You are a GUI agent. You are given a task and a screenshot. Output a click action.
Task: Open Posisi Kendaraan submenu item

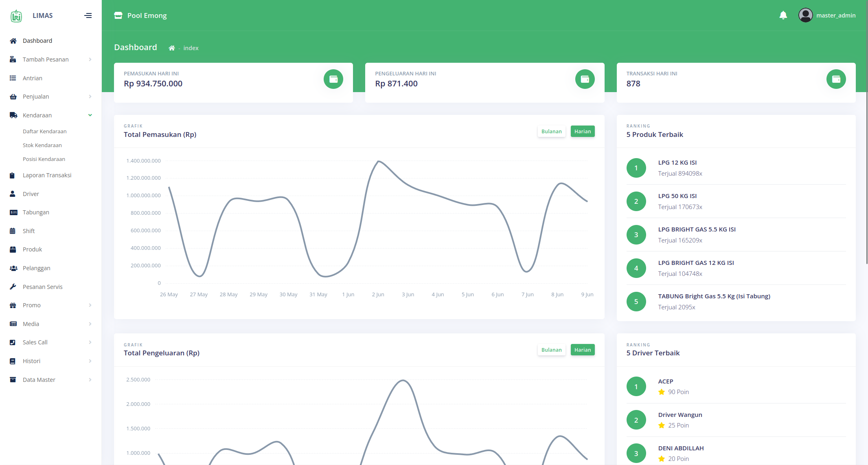44,159
